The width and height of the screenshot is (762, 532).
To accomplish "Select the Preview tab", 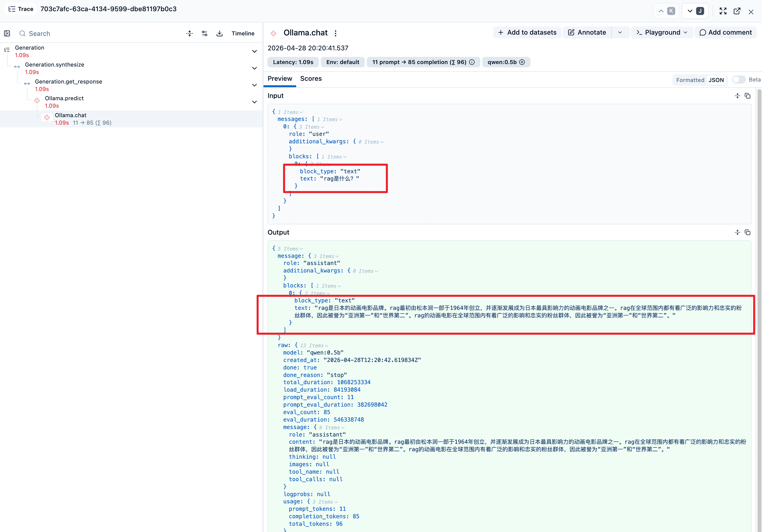I will click(x=280, y=79).
